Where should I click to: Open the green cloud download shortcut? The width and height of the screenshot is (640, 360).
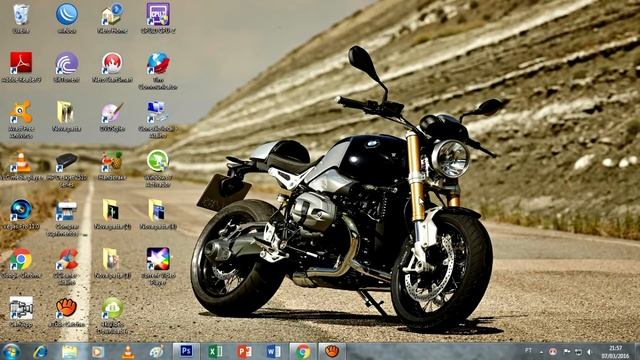(x=112, y=316)
